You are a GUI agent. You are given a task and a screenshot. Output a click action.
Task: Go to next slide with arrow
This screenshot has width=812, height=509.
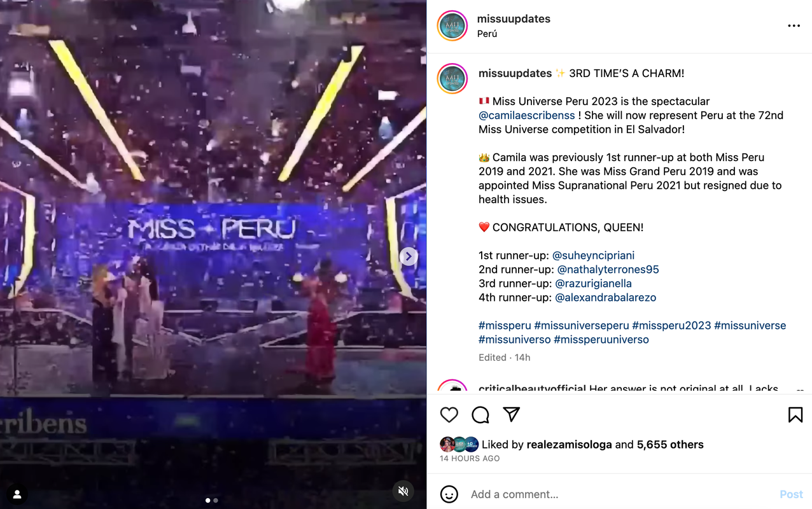pyautogui.click(x=409, y=256)
